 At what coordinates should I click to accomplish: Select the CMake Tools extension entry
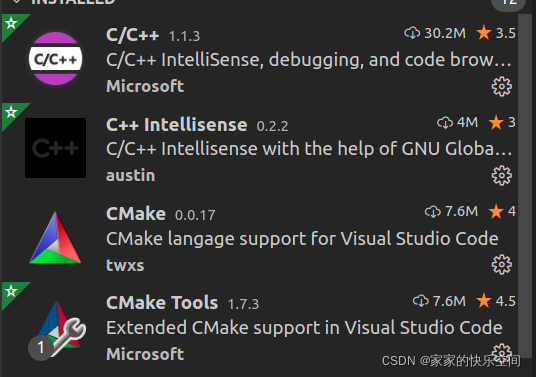pos(260,327)
